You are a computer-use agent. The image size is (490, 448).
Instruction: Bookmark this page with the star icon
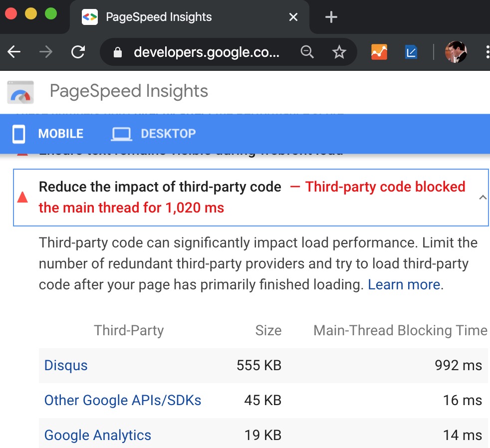339,52
